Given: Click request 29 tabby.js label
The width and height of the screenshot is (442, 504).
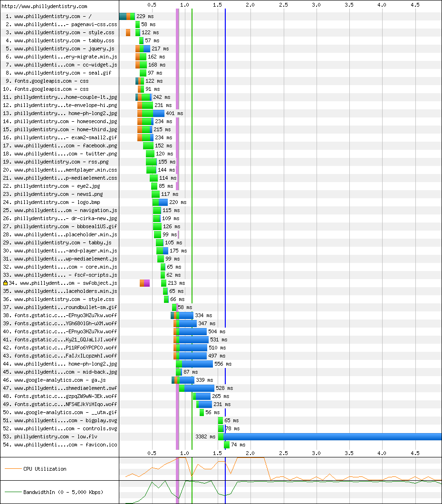Looking at the screenshot, I should click(x=57, y=242).
